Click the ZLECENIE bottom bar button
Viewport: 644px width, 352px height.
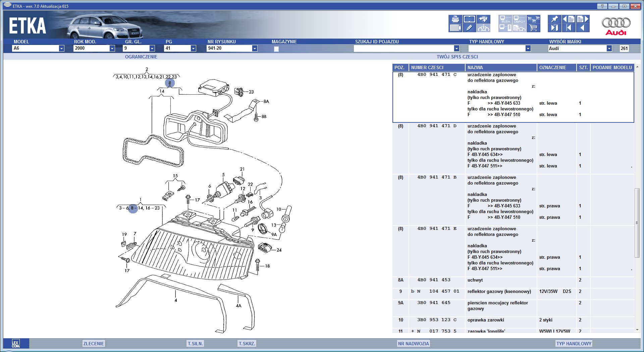click(94, 344)
